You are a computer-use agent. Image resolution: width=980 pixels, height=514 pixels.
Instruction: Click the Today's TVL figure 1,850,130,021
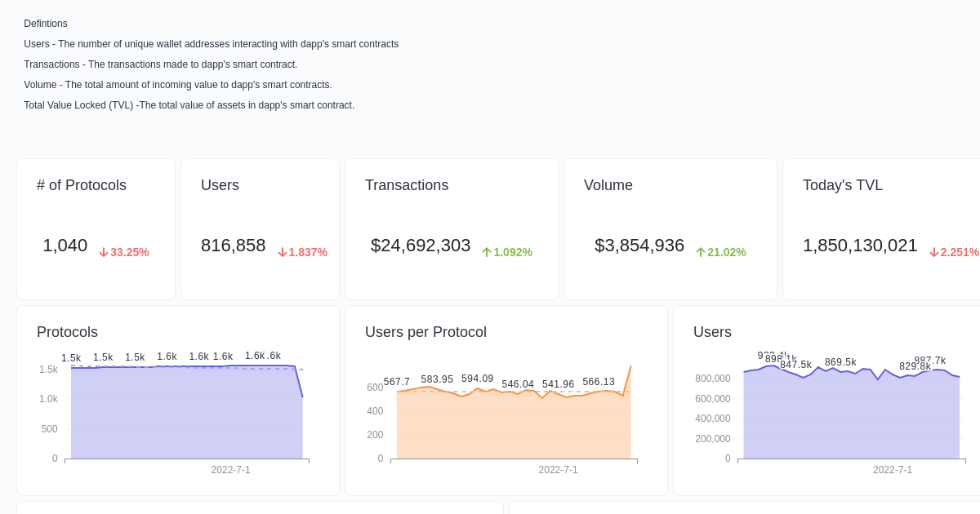click(x=860, y=246)
